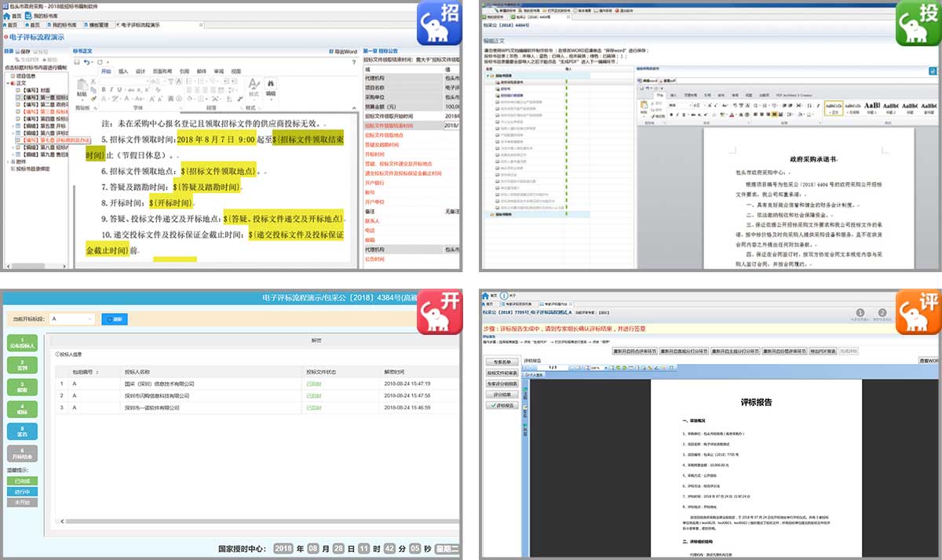Screen dimensions: 942x560
Task: Select step 5 签名 in opening sidebar
Action: point(22,431)
